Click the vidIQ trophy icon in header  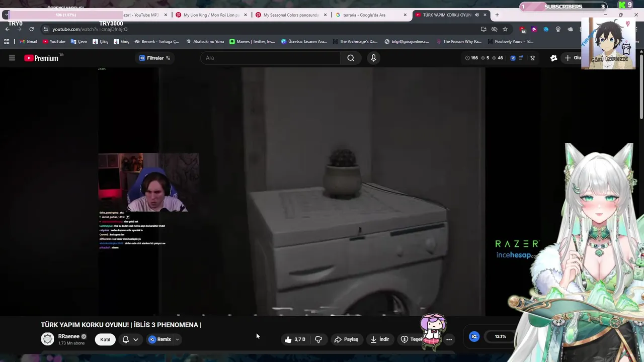[532, 58]
